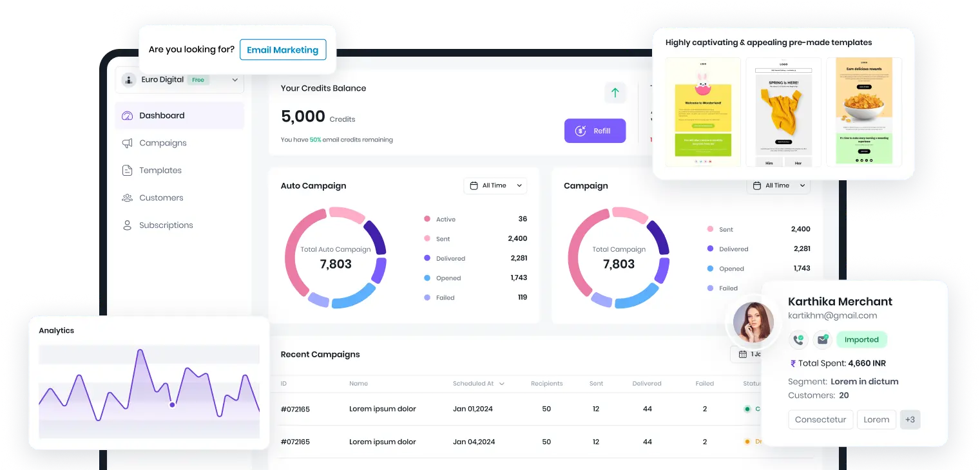The image size is (980, 470).
Task: Click the Karthika Merchant name
Action: [840, 301]
